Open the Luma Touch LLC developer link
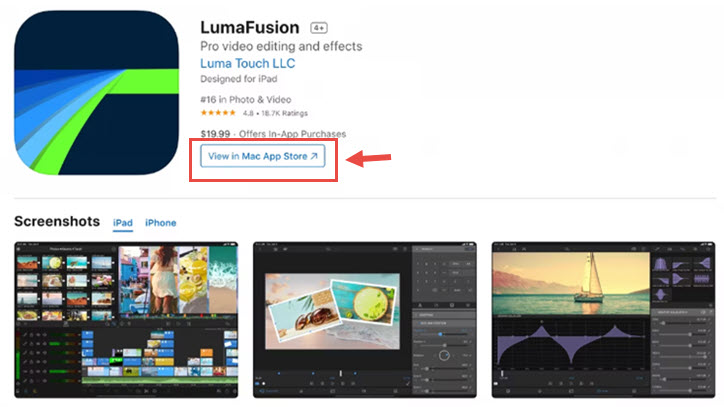Viewport: 724px width, 407px height. click(247, 63)
